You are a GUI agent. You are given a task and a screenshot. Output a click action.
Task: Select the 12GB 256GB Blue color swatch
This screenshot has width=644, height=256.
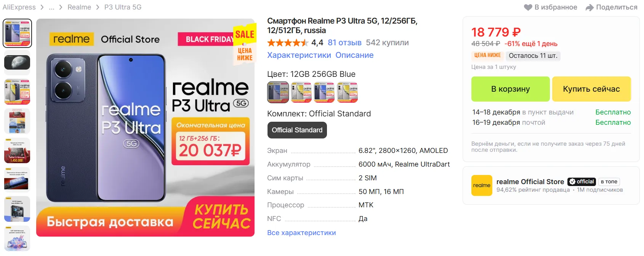[278, 92]
